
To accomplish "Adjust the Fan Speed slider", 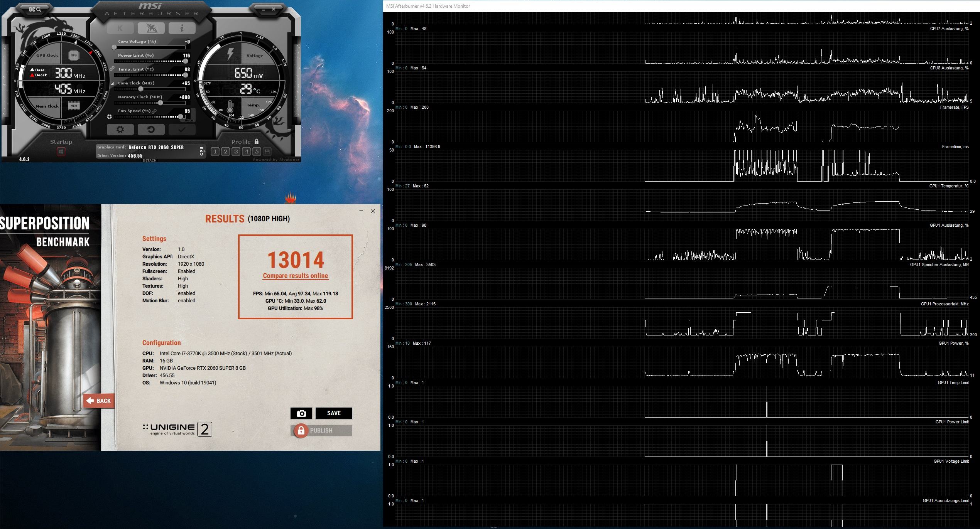I will pos(150,117).
